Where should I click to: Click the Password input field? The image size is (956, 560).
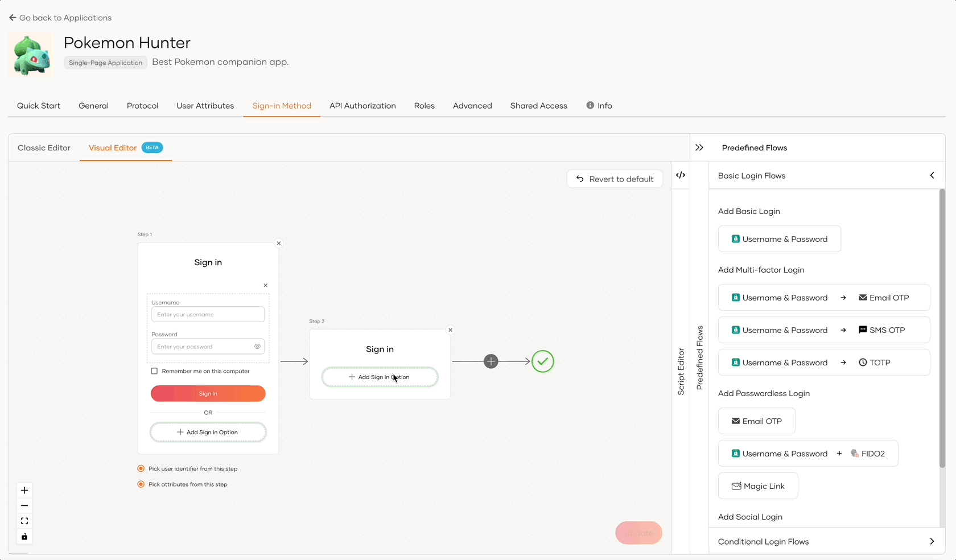click(208, 346)
